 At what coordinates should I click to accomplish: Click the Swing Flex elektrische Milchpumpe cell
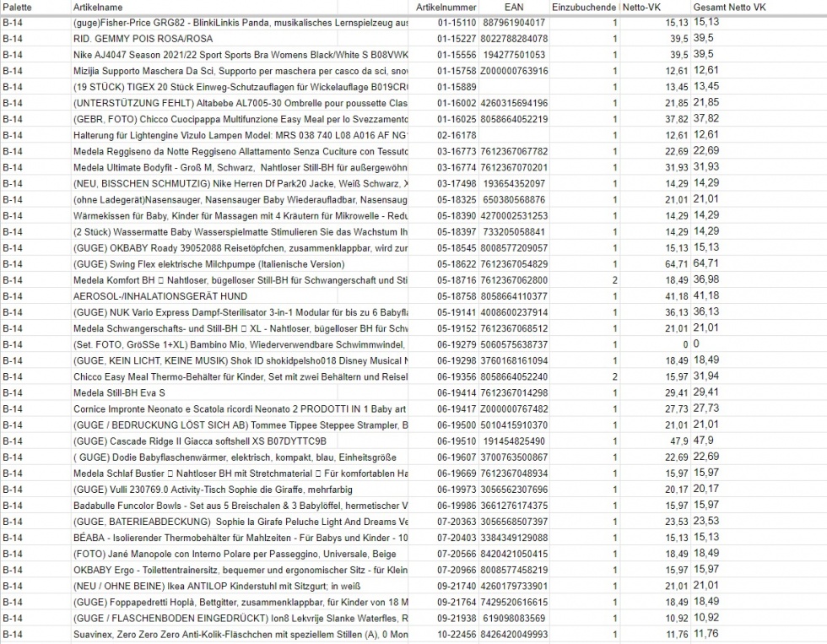pos(240,264)
